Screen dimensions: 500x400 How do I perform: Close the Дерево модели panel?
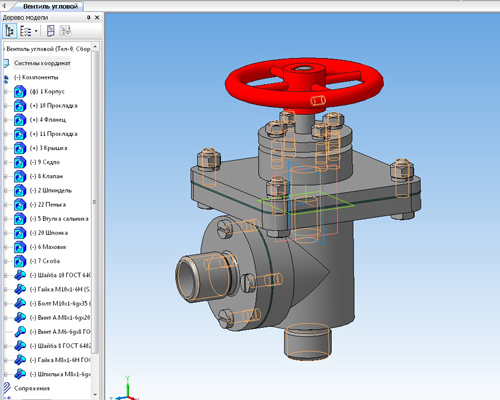click(x=97, y=17)
